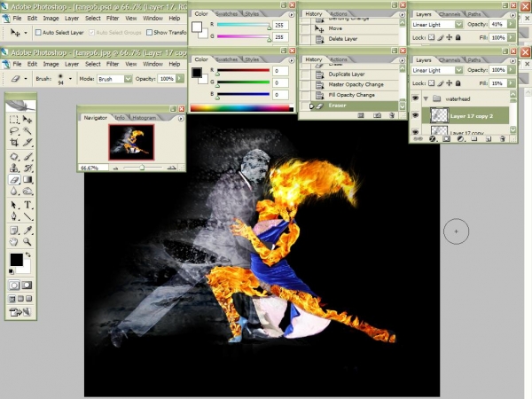The image size is (532, 399).
Task: Select the Slice tool
Action: click(x=27, y=142)
